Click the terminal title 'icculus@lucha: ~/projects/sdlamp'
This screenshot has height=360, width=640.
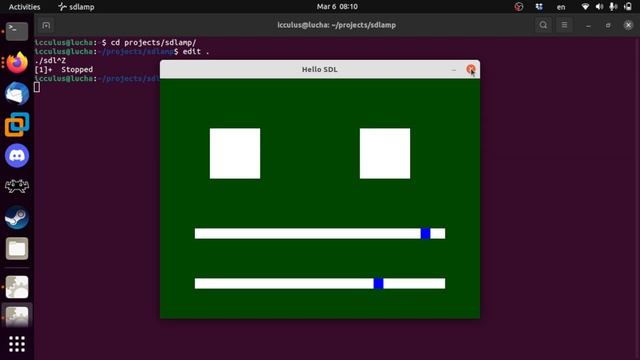click(337, 25)
